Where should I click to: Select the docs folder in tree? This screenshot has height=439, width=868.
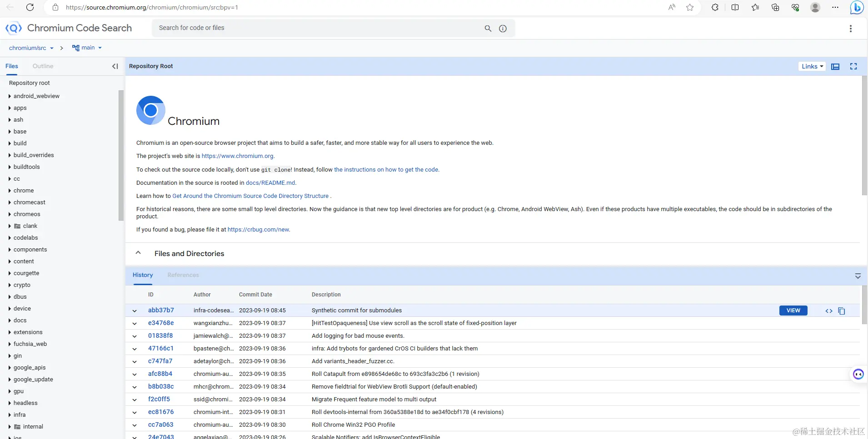[x=20, y=321]
